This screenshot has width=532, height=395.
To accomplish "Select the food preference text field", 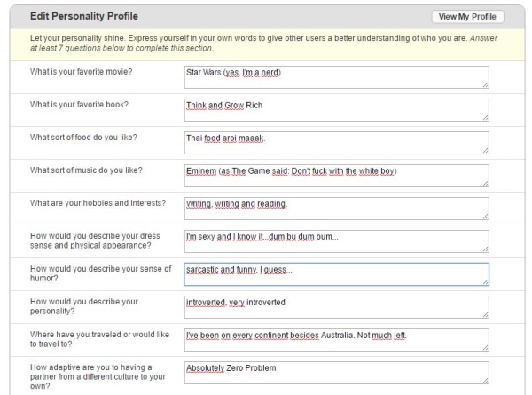I will click(x=336, y=143).
